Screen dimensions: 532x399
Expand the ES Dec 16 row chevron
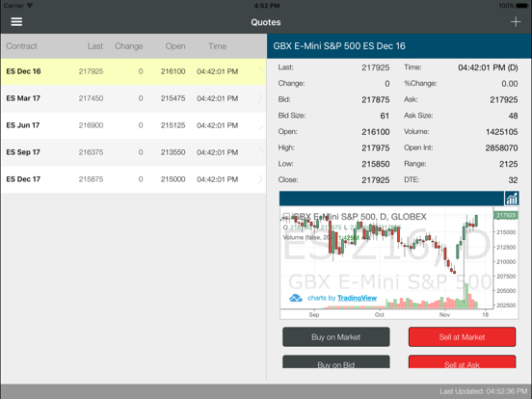click(x=260, y=71)
